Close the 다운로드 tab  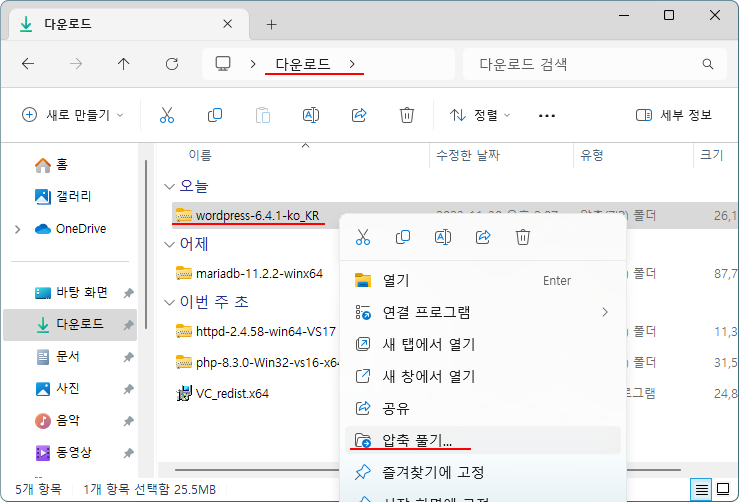(228, 24)
